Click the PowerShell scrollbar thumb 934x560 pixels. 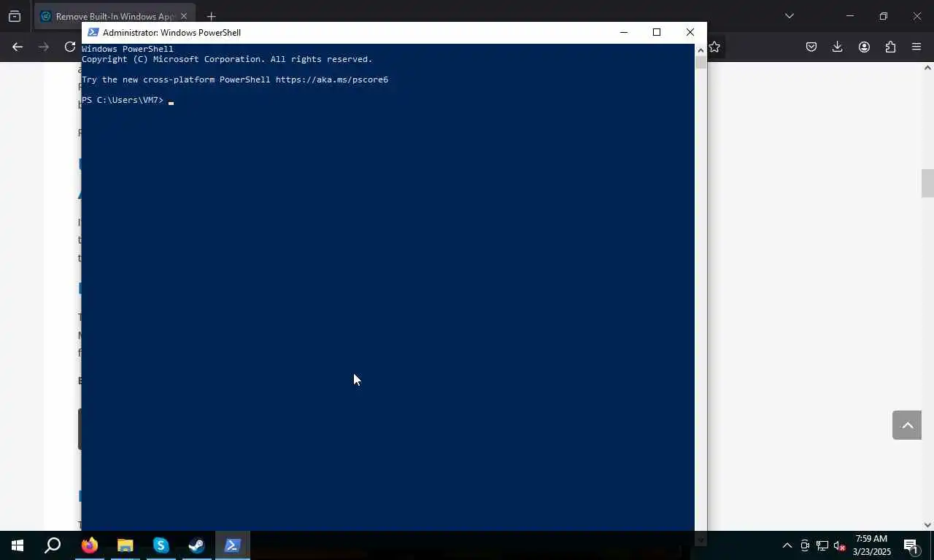tap(700, 63)
